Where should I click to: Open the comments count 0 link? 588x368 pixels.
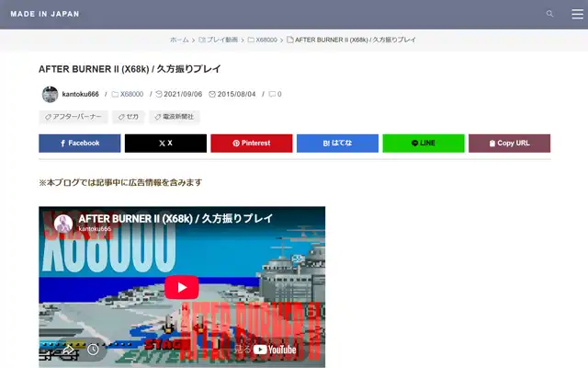[276, 94]
